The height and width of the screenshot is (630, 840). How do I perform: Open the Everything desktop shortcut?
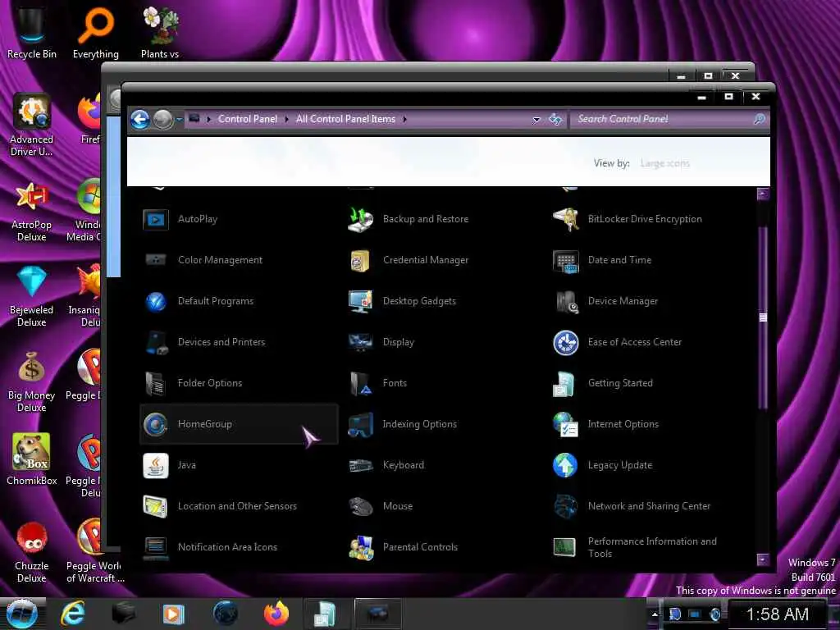[x=96, y=31]
